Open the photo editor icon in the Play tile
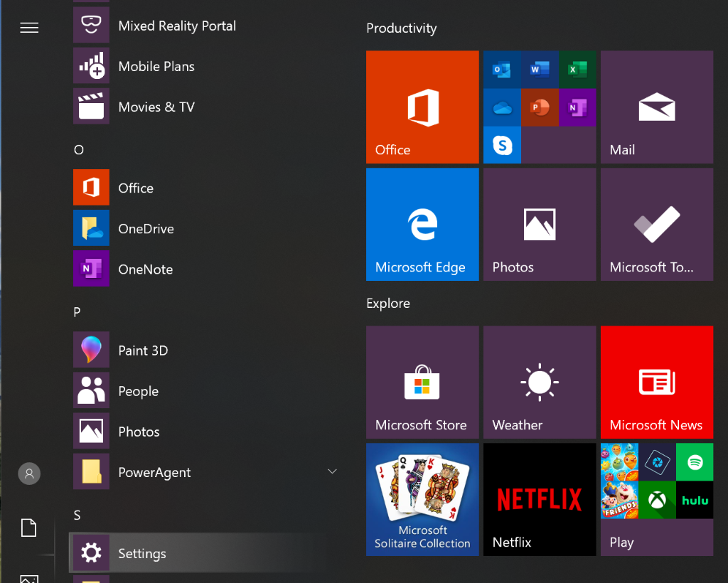The width and height of the screenshot is (728, 583). coord(657,462)
